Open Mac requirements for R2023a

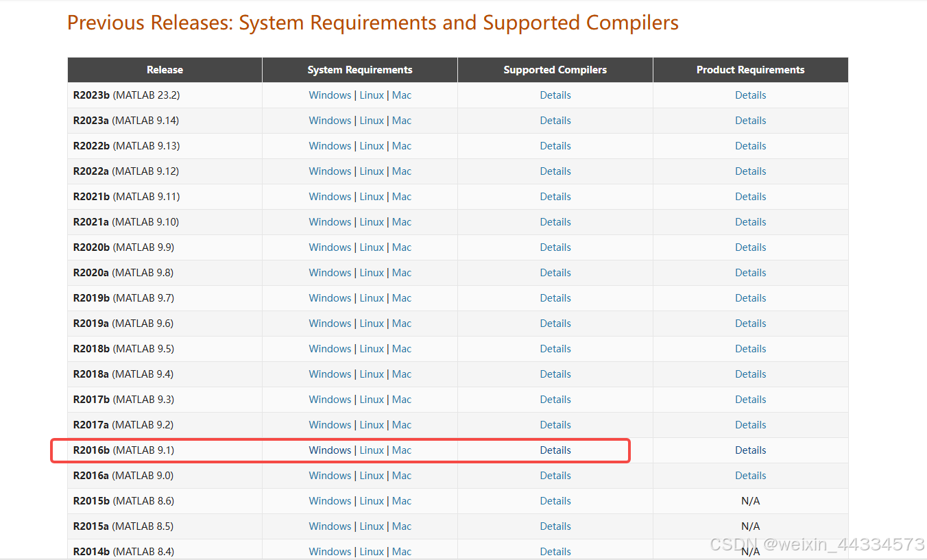click(x=402, y=121)
